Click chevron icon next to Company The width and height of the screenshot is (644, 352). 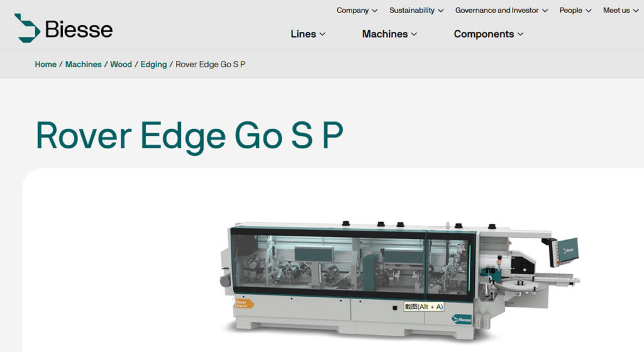[x=375, y=11]
